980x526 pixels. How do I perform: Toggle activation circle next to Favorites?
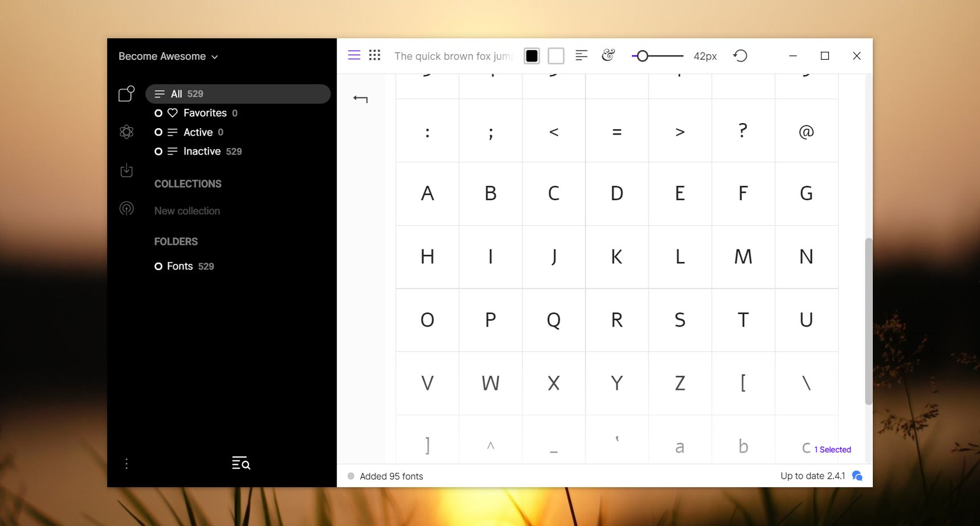point(158,113)
